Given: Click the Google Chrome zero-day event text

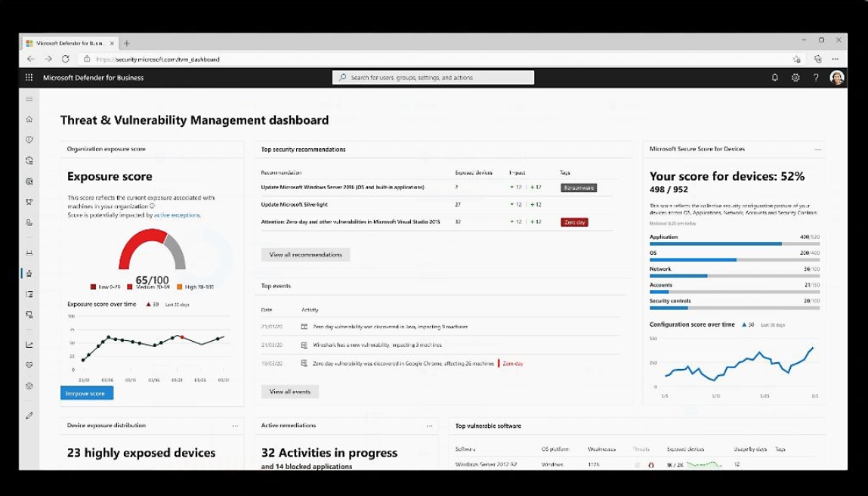Looking at the screenshot, I should pos(403,364).
